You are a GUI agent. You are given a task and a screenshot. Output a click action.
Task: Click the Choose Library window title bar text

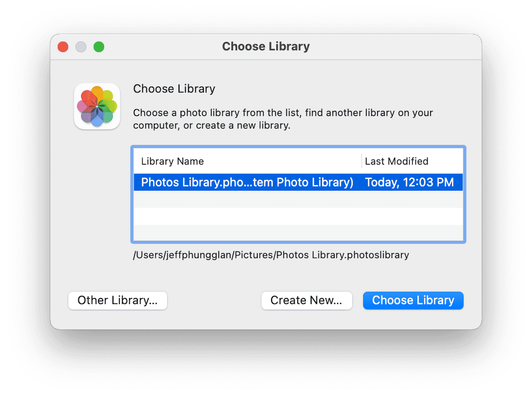click(266, 46)
